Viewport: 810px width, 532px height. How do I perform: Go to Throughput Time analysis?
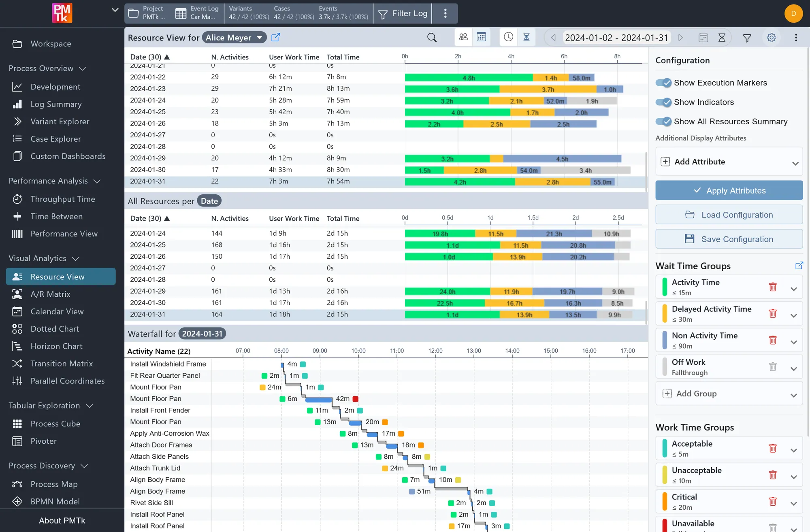coord(63,199)
